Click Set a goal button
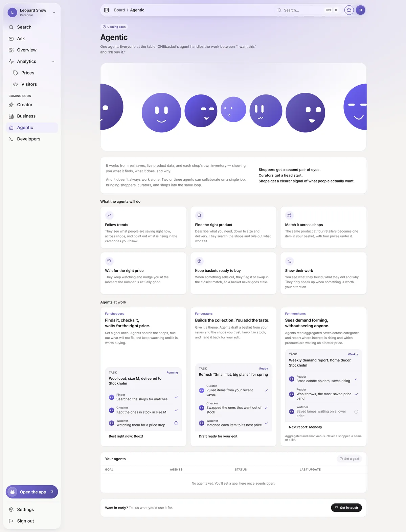The image size is (406, 532). click(x=349, y=459)
